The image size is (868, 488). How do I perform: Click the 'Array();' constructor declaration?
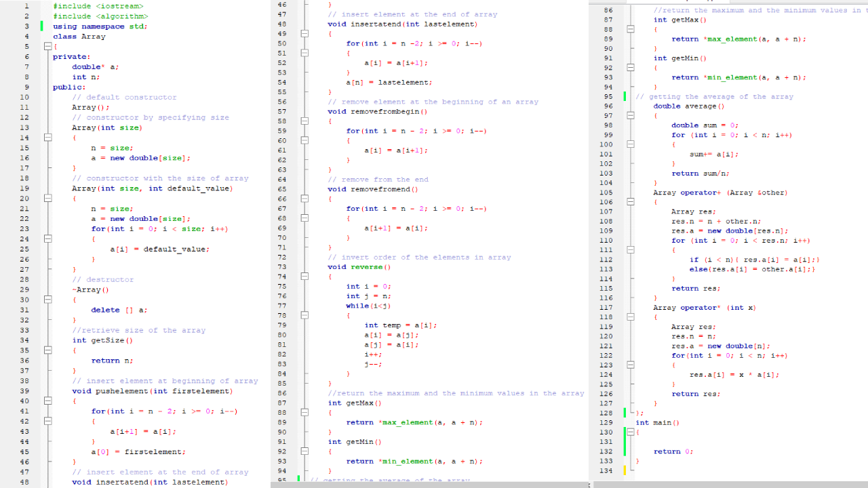click(91, 108)
